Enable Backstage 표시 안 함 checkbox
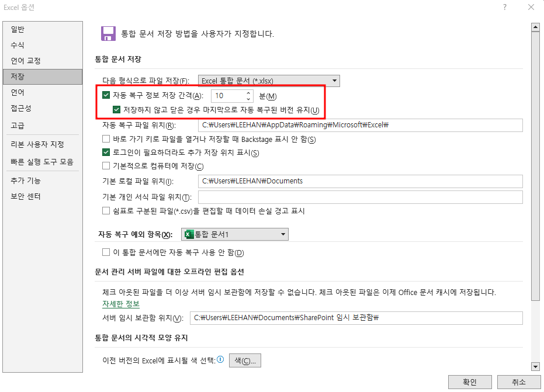The height and width of the screenshot is (392, 544). coord(106,139)
